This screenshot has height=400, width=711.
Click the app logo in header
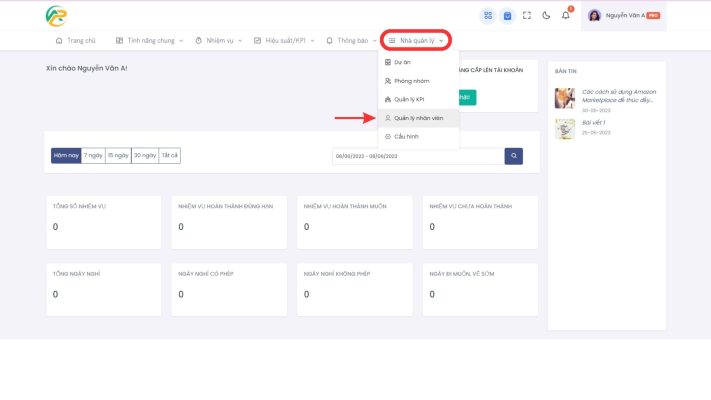coord(56,16)
